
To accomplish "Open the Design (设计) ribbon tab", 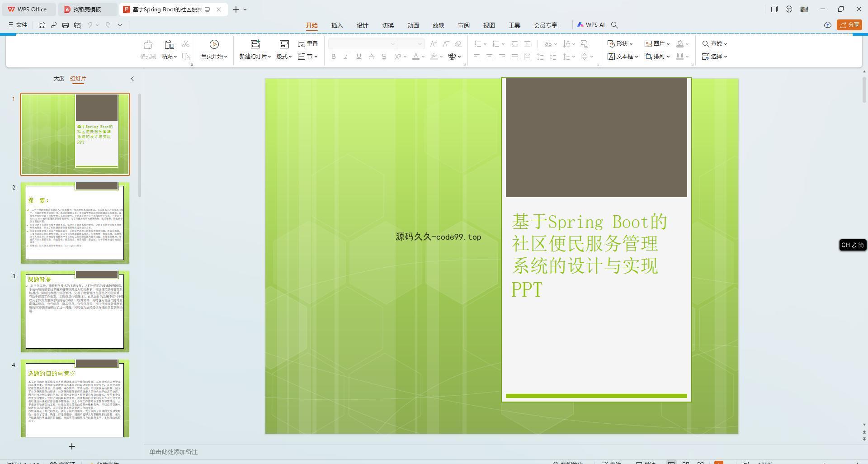I will pyautogui.click(x=363, y=25).
